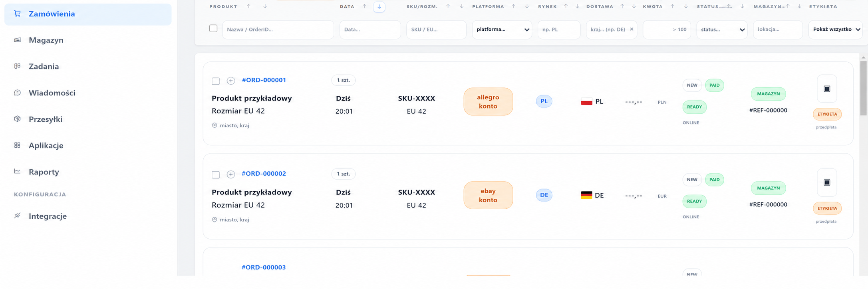
Task: Click the allegro konto platform badge
Action: point(488,102)
